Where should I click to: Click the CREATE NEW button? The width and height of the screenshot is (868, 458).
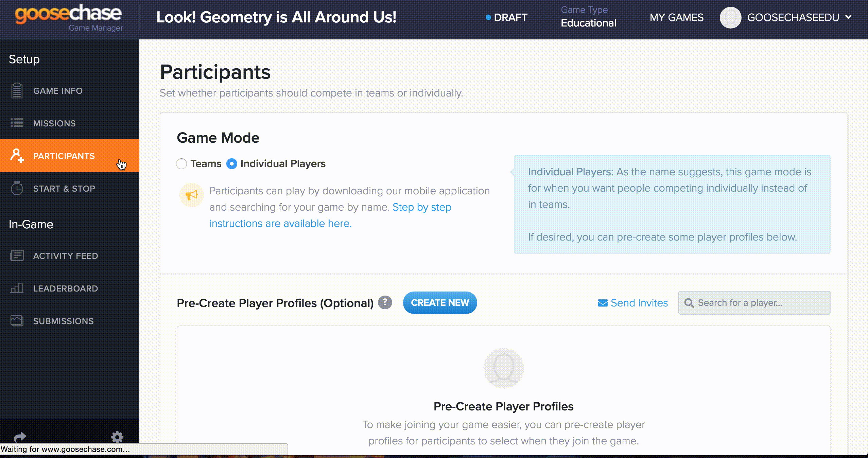[440, 302]
